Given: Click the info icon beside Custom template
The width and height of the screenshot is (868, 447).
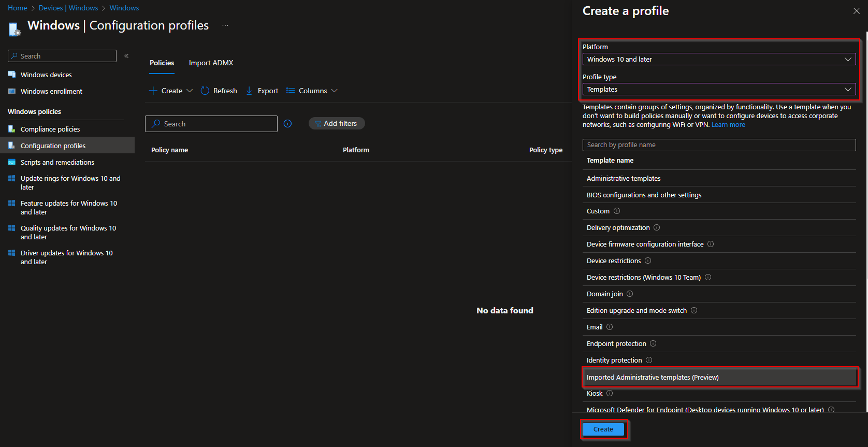Looking at the screenshot, I should point(617,211).
